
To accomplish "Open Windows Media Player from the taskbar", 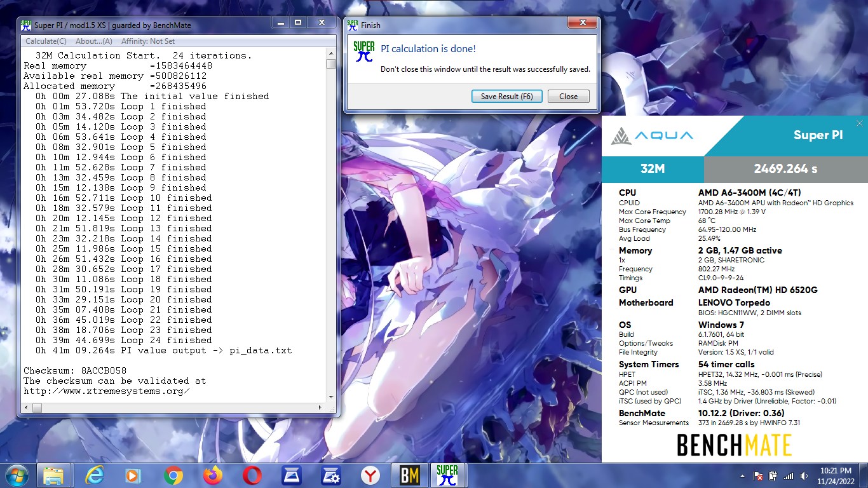I will (x=134, y=475).
